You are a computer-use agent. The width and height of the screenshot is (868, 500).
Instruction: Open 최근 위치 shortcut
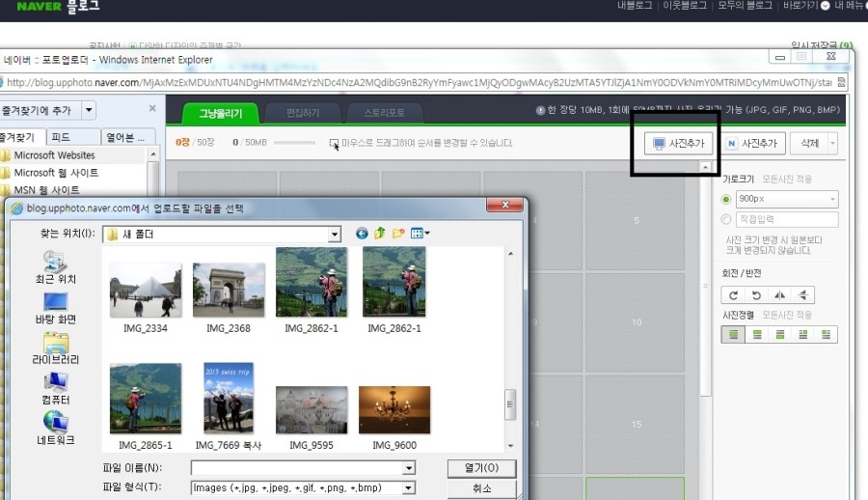pos(55,267)
